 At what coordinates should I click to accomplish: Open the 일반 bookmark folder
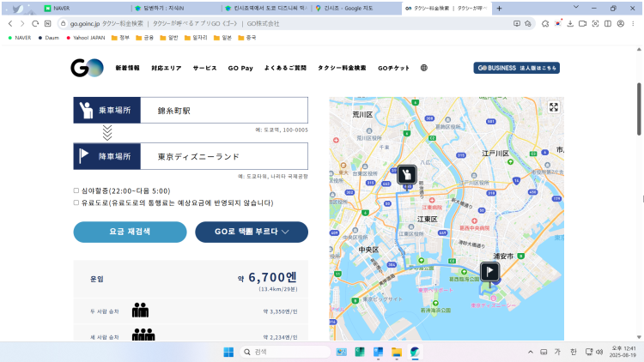pyautogui.click(x=169, y=38)
